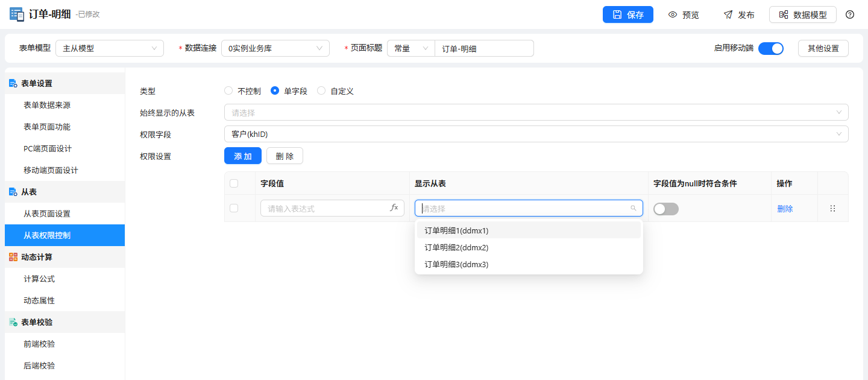The image size is (868, 380).
Task: Open 其他设置 other settings
Action: (823, 48)
